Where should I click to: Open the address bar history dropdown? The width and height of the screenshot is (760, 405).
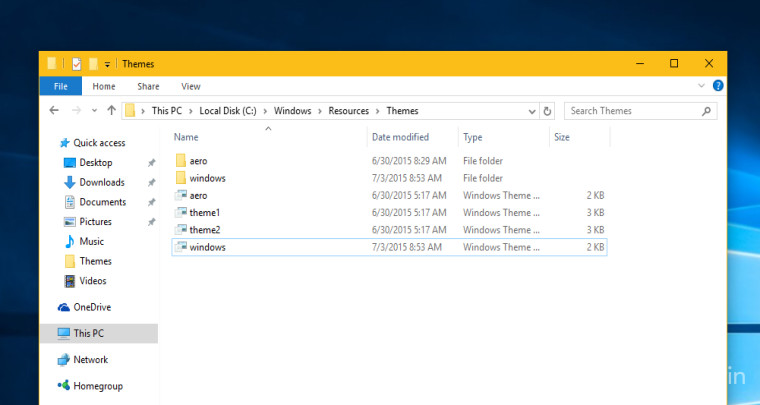click(x=532, y=111)
